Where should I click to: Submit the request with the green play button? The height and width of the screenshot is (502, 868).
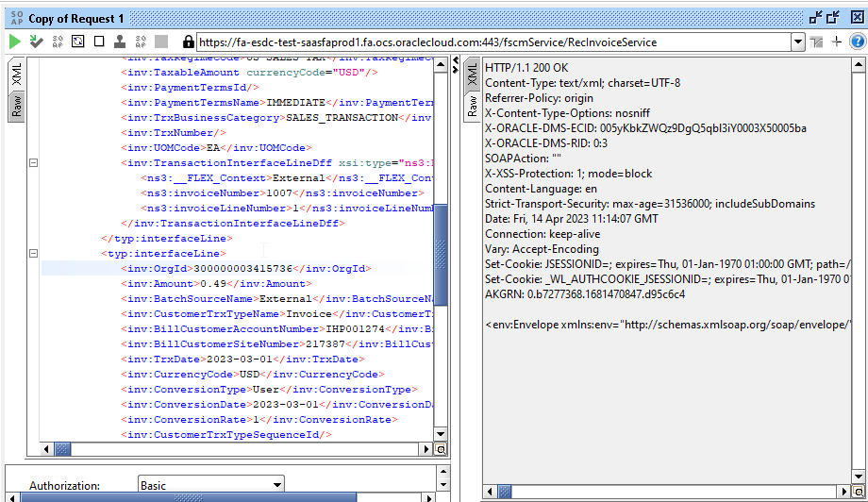[14, 42]
